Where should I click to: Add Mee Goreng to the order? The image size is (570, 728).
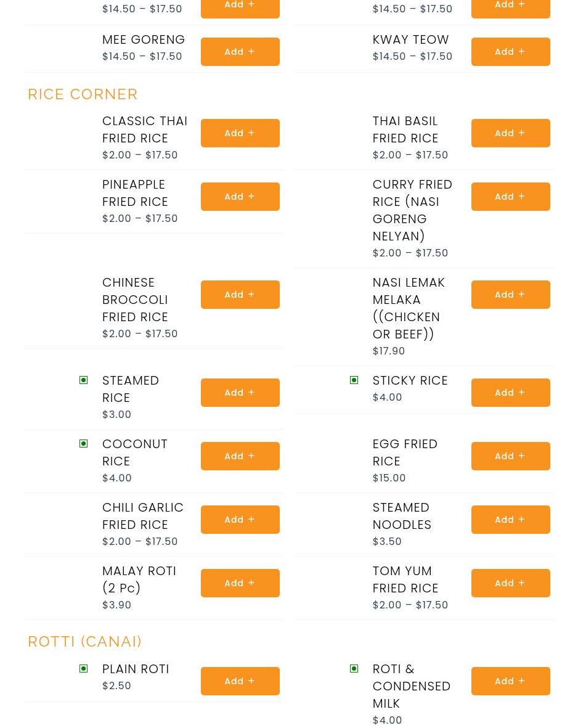pos(240,52)
